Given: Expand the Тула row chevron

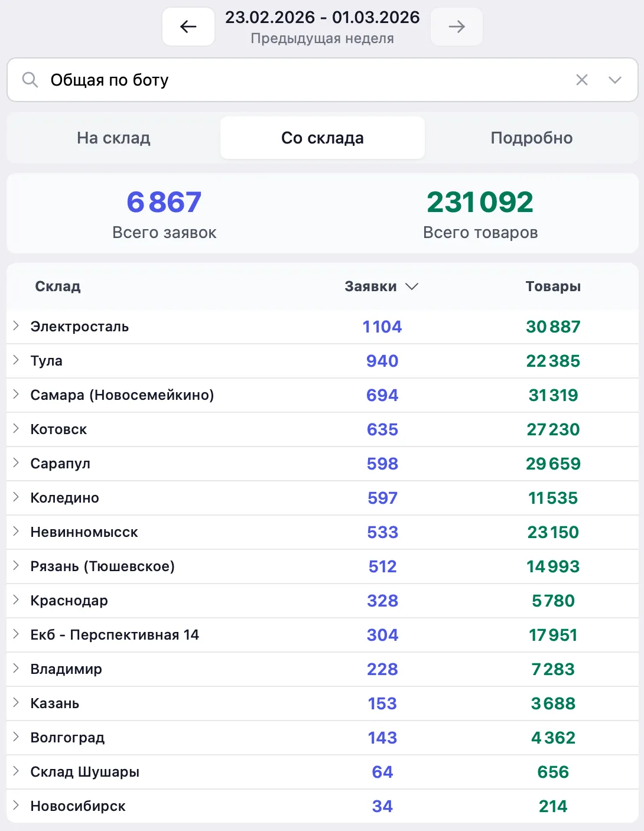Looking at the screenshot, I should coord(16,360).
